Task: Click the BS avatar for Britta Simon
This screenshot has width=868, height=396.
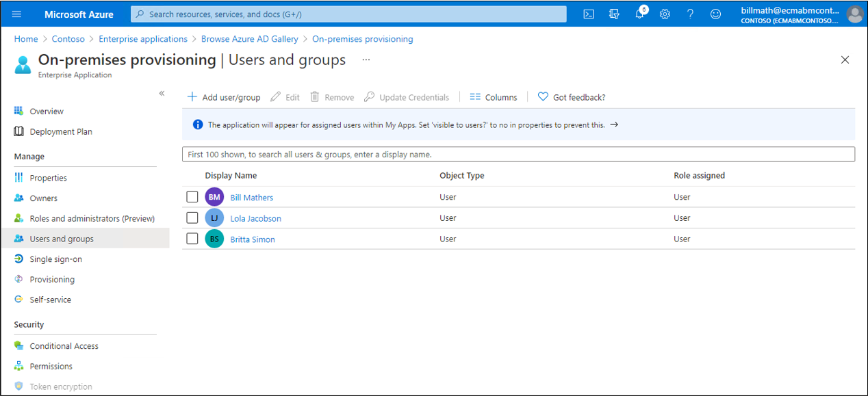Action: pyautogui.click(x=214, y=239)
